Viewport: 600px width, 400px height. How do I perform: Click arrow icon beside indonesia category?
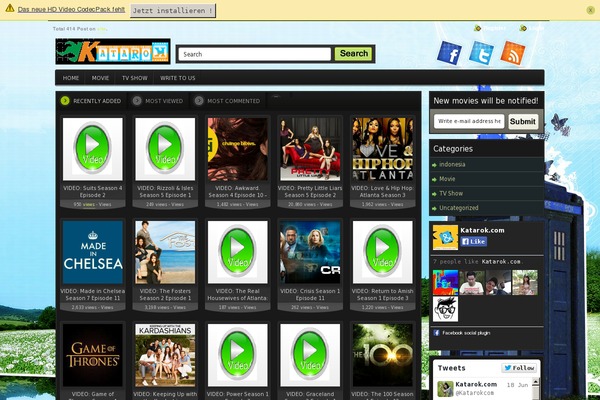click(434, 165)
